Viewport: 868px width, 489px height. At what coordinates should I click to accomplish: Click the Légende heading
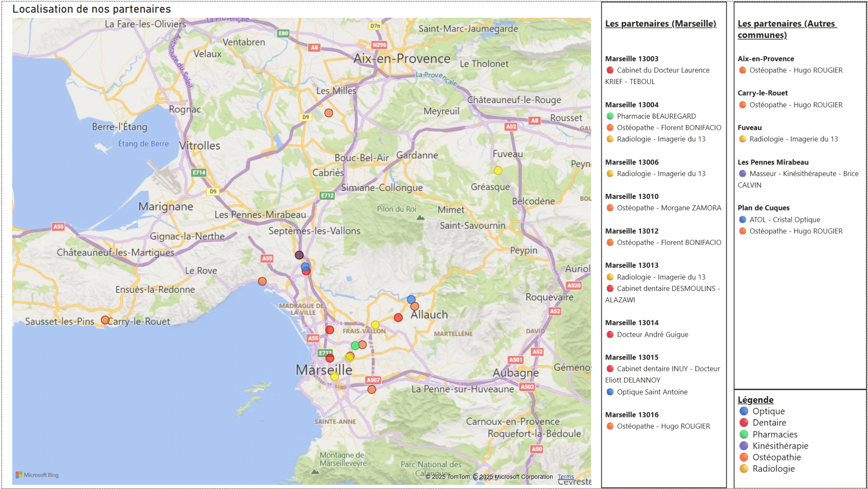755,400
